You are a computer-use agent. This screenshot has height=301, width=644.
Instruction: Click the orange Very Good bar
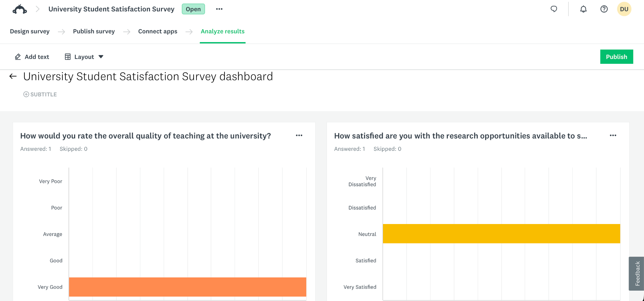pyautogui.click(x=188, y=287)
